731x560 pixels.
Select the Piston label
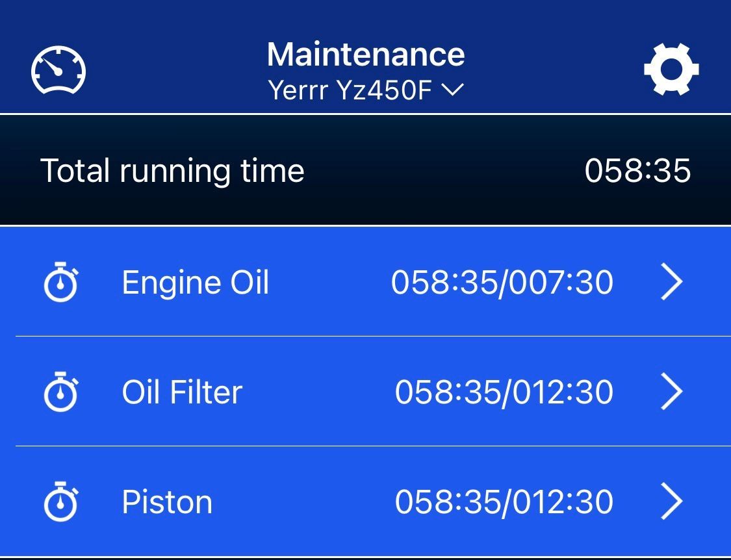167,502
